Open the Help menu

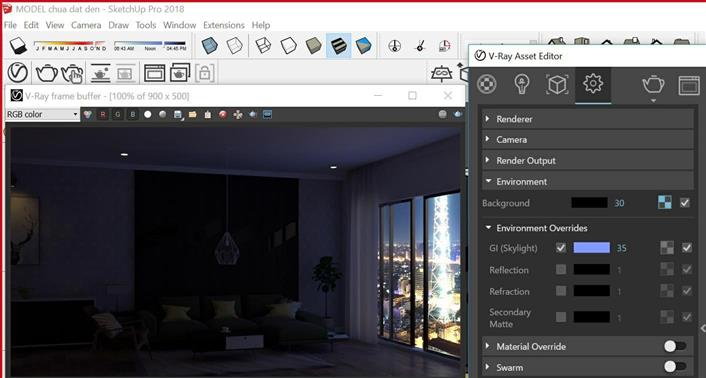pyautogui.click(x=261, y=25)
